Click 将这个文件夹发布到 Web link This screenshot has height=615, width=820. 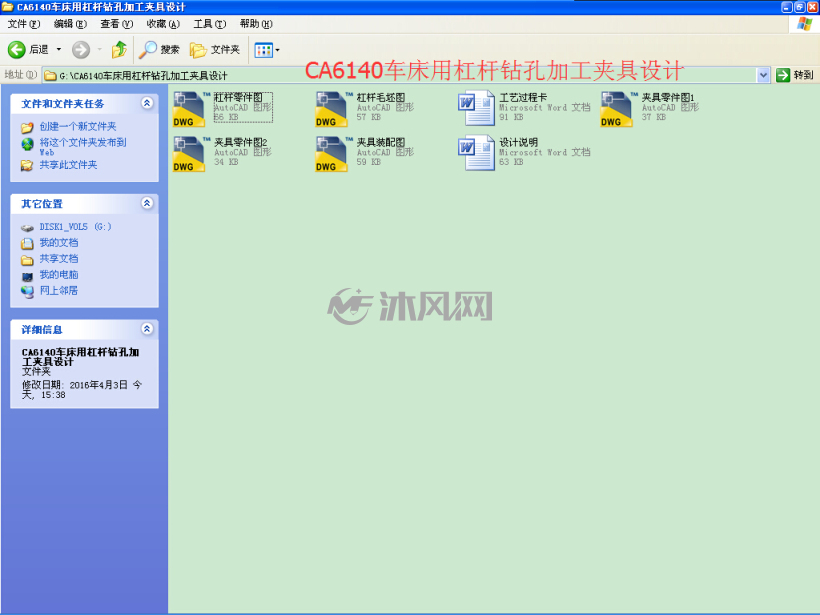tap(83, 147)
